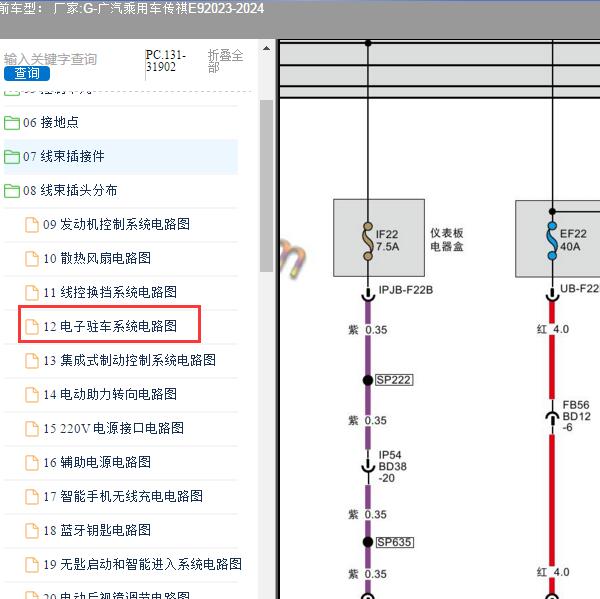
Task: Click the document icon beside 14 电动助力转向电路图
Action: point(32,395)
